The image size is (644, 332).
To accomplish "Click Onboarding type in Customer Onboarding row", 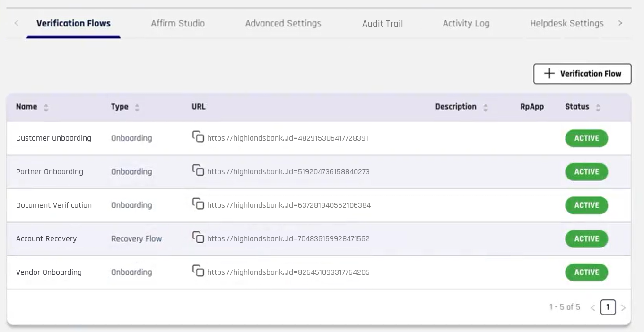I will pos(131,138).
